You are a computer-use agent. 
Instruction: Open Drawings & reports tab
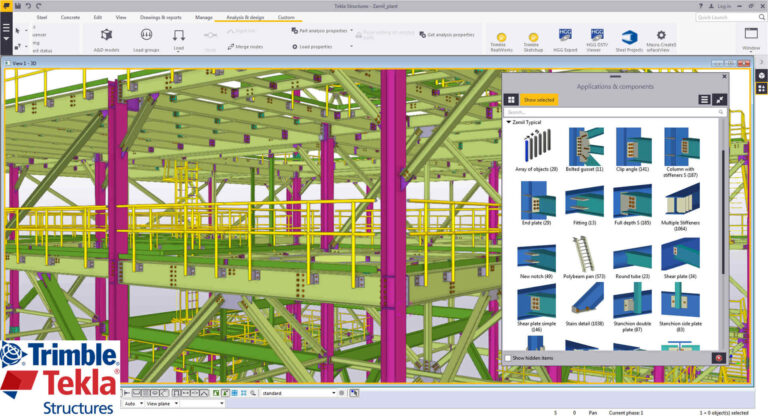coord(161,17)
